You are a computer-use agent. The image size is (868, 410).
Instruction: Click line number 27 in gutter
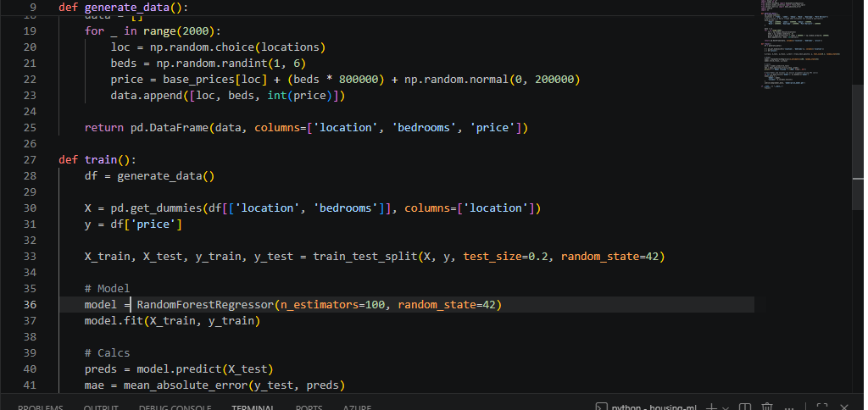click(x=30, y=160)
